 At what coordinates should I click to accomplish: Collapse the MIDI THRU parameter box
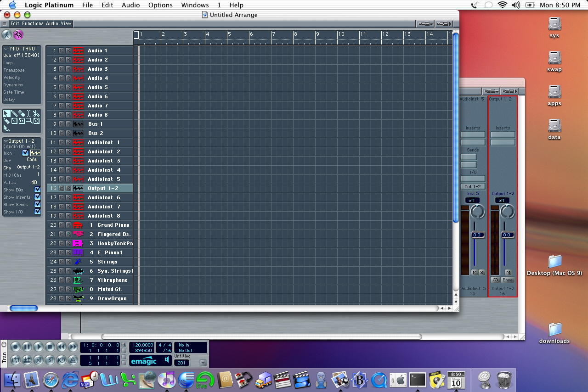(6, 49)
